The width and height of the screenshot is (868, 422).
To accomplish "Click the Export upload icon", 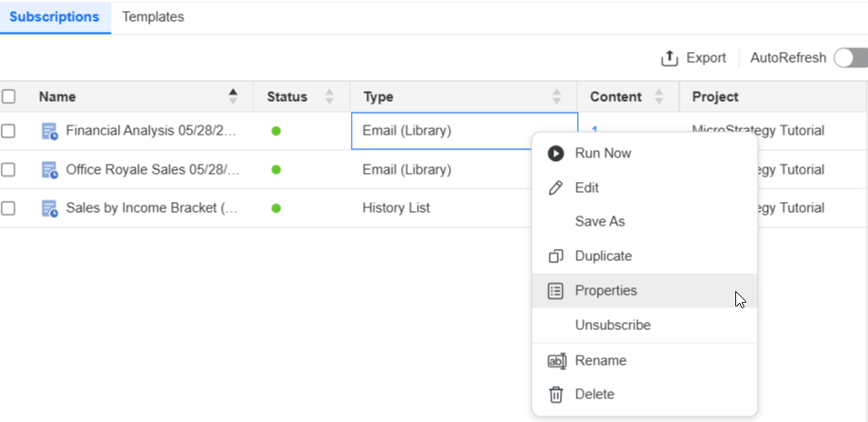I will tap(670, 58).
